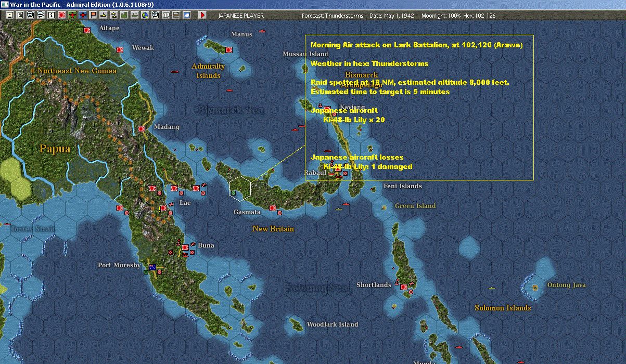Image resolution: width=626 pixels, height=364 pixels.
Task: Click the Moonlight: 100% status text
Action: [x=441, y=16]
